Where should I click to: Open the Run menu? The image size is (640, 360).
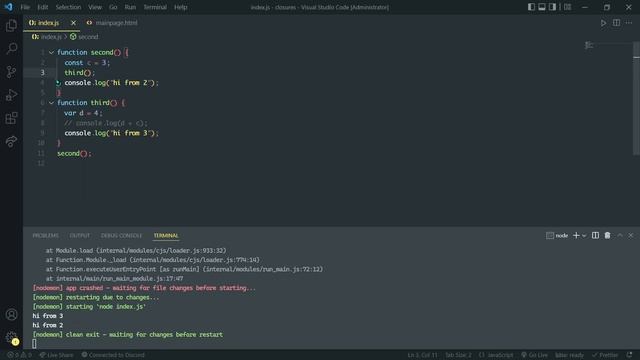(130, 7)
